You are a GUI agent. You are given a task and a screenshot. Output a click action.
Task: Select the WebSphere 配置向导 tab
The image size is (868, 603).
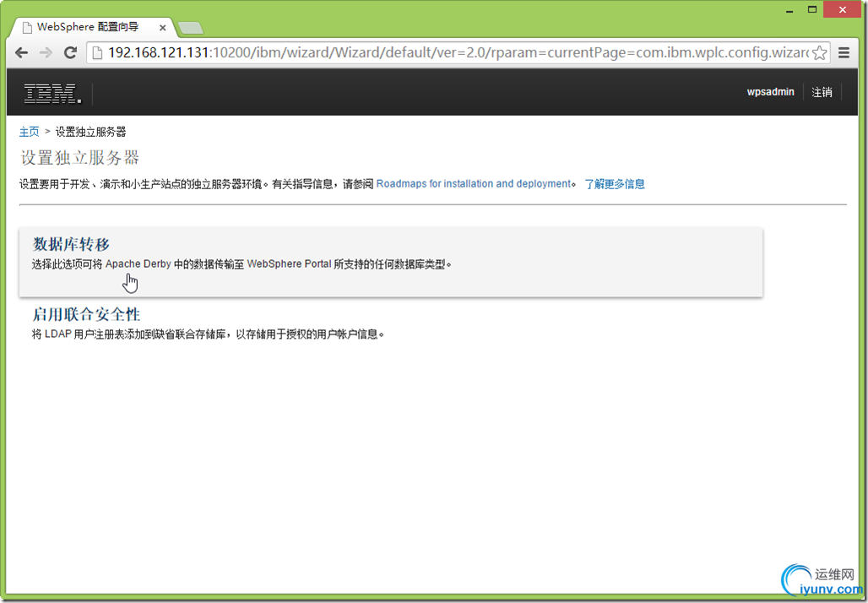(x=92, y=26)
